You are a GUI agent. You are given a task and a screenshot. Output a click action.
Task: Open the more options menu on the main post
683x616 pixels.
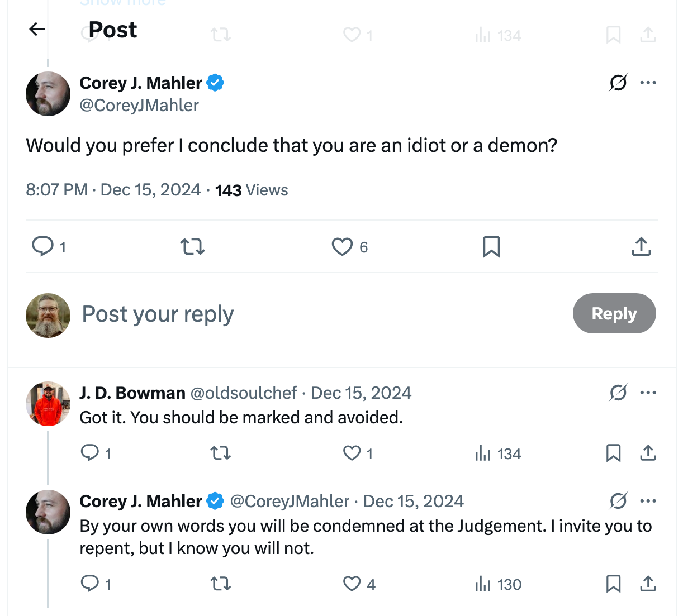(648, 82)
